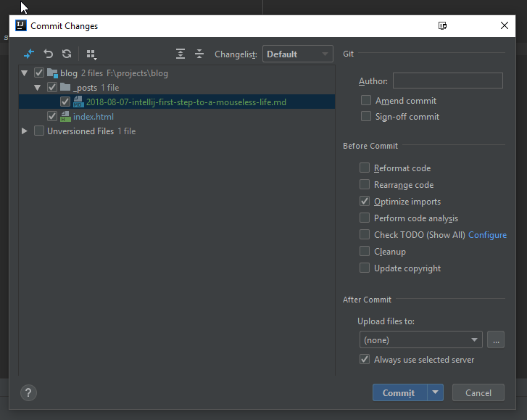The width and height of the screenshot is (527, 420).
Task: Open the Group By icon menu
Action: [x=91, y=54]
